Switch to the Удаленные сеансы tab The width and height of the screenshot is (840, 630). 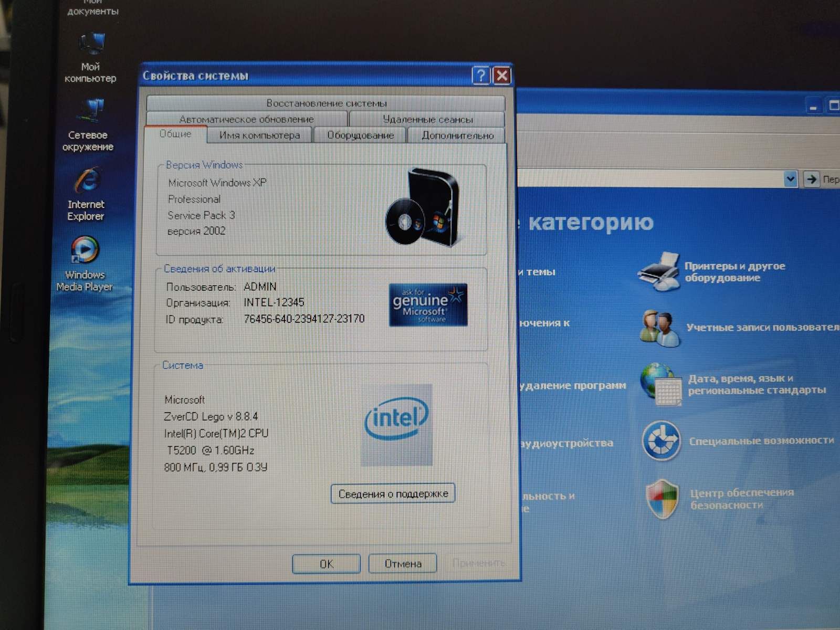pos(427,119)
